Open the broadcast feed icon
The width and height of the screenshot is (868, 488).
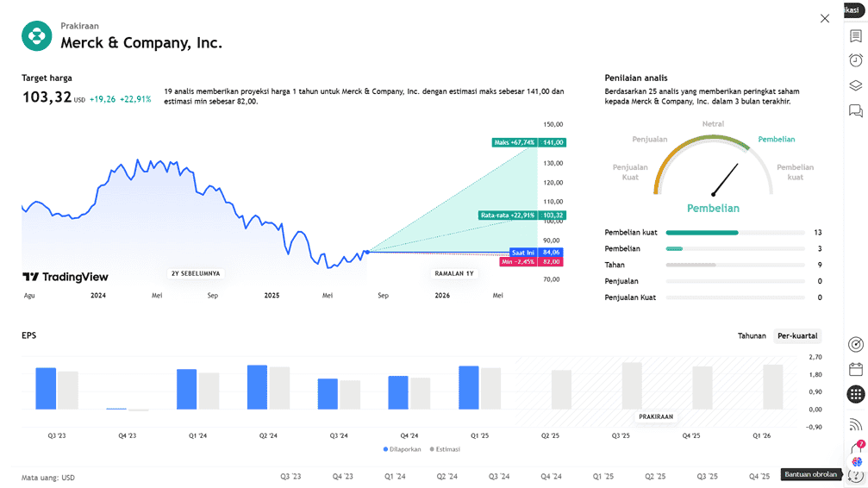coord(856,424)
